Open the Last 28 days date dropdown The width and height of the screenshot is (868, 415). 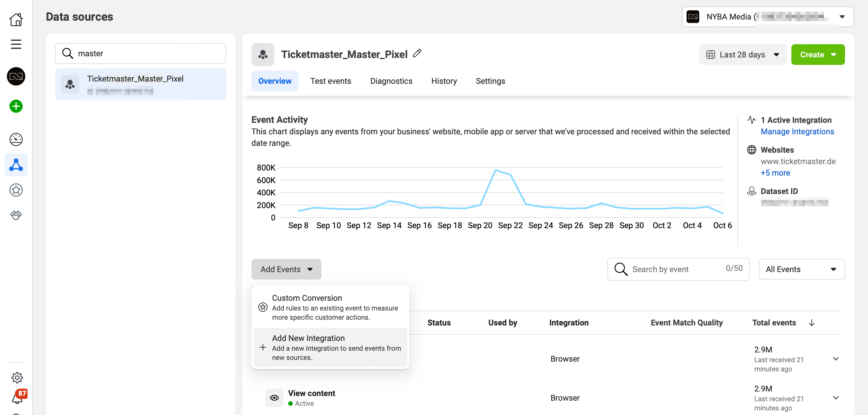click(x=742, y=55)
